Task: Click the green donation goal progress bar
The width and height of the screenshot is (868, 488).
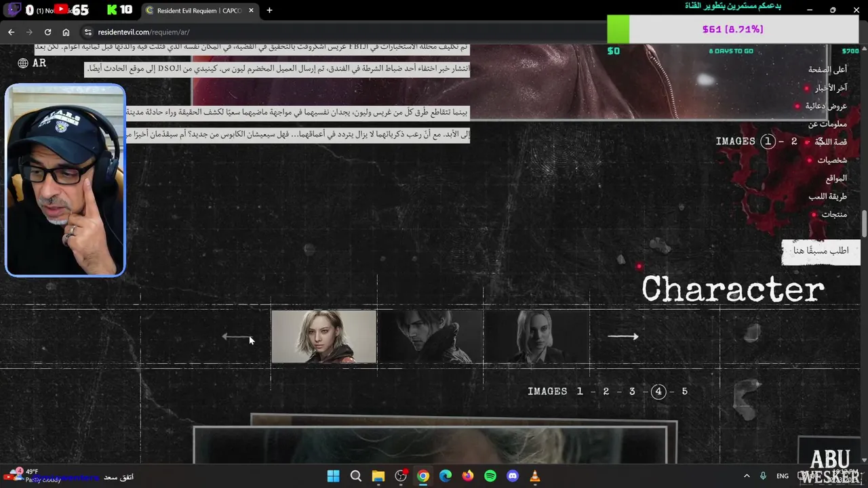Action: (x=618, y=30)
